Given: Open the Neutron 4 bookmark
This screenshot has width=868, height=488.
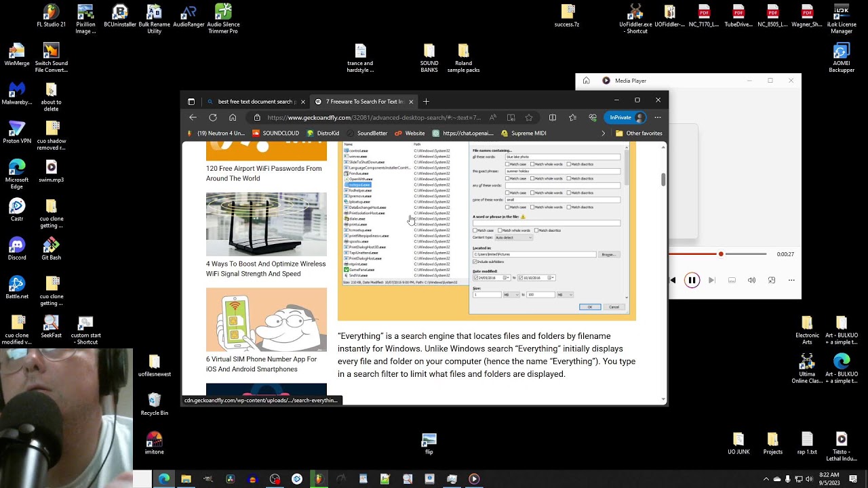Looking at the screenshot, I should (x=215, y=134).
